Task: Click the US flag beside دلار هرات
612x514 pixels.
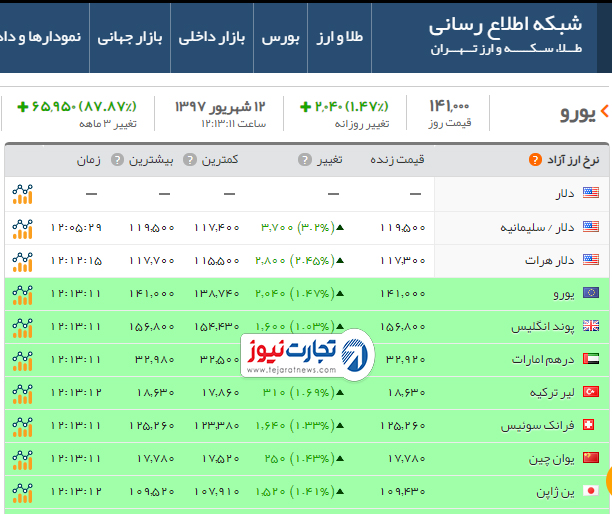Action: pyautogui.click(x=591, y=259)
